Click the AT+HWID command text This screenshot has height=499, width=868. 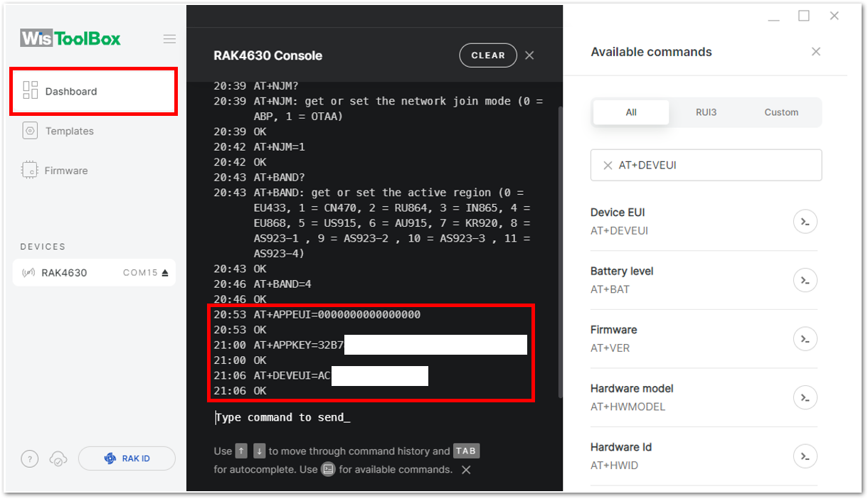(x=614, y=466)
